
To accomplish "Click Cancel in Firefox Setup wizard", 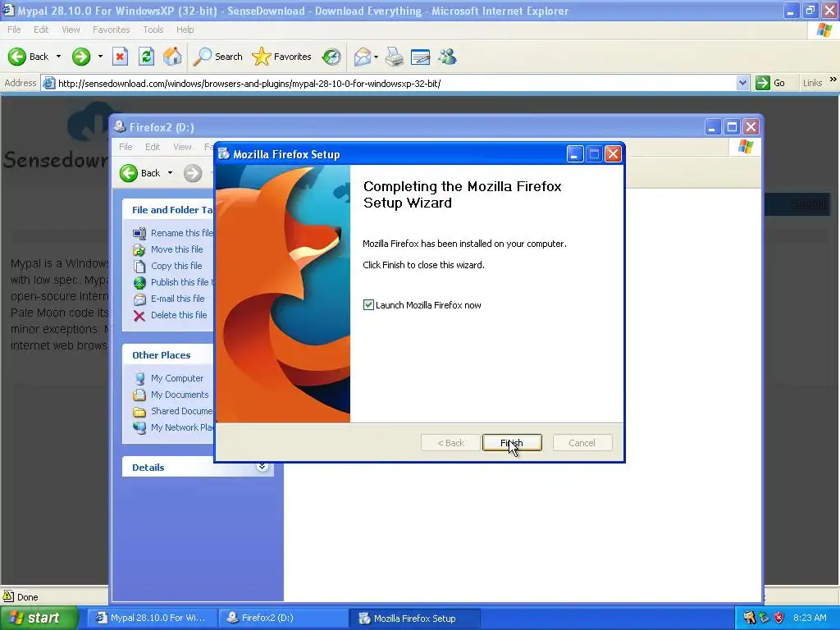I will click(582, 442).
